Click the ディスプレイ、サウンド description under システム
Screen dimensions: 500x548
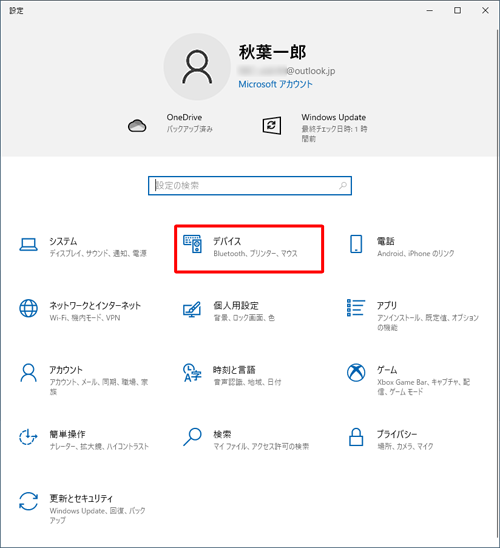point(98,253)
